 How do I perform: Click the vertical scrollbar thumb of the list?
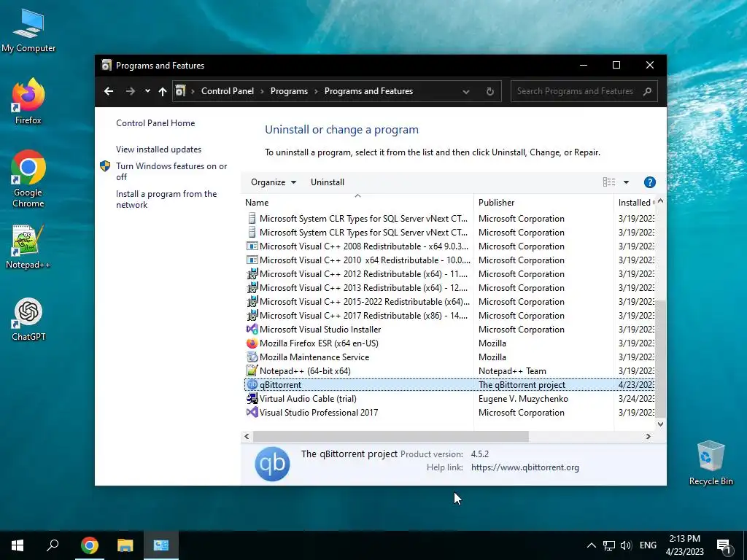tap(660, 358)
